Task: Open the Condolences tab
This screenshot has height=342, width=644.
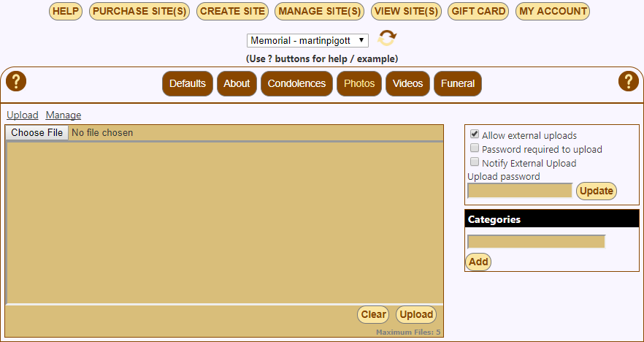Action: pyautogui.click(x=296, y=83)
